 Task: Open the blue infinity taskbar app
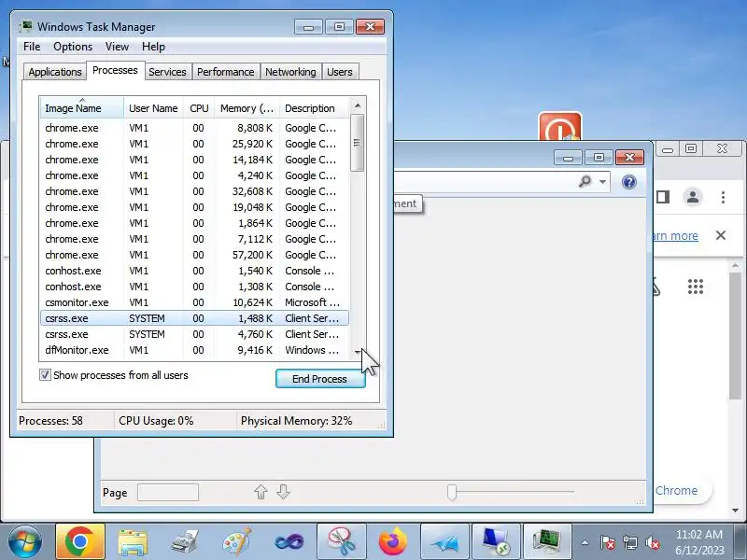289,542
